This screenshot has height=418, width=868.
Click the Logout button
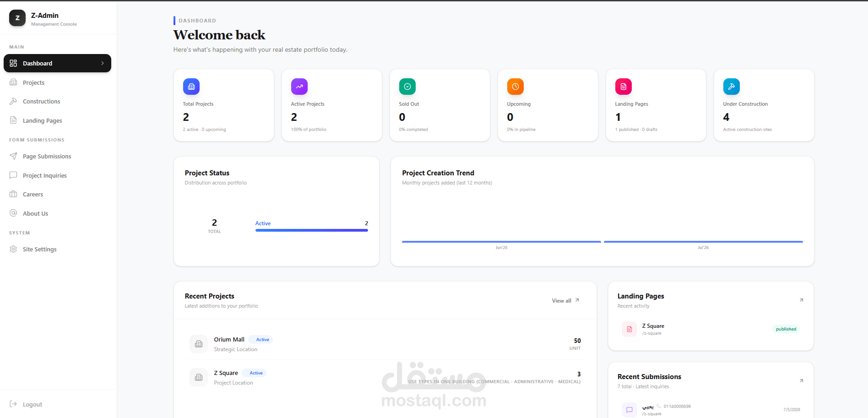click(58, 404)
